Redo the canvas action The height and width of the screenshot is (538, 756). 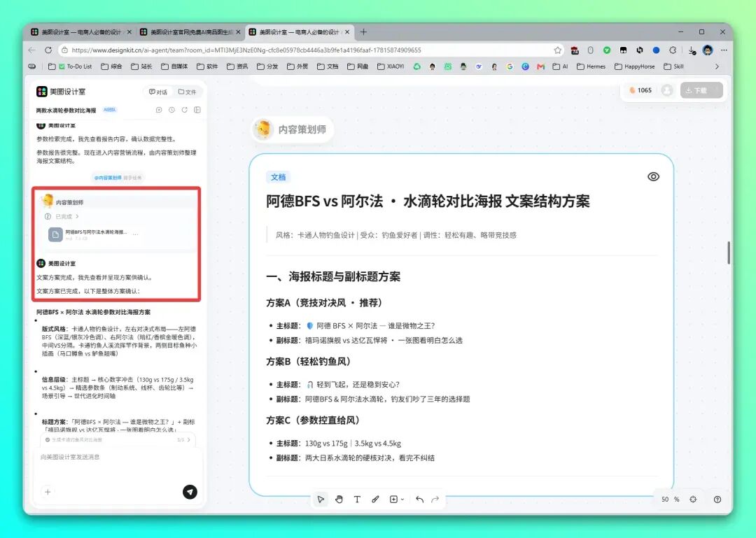[x=435, y=499]
